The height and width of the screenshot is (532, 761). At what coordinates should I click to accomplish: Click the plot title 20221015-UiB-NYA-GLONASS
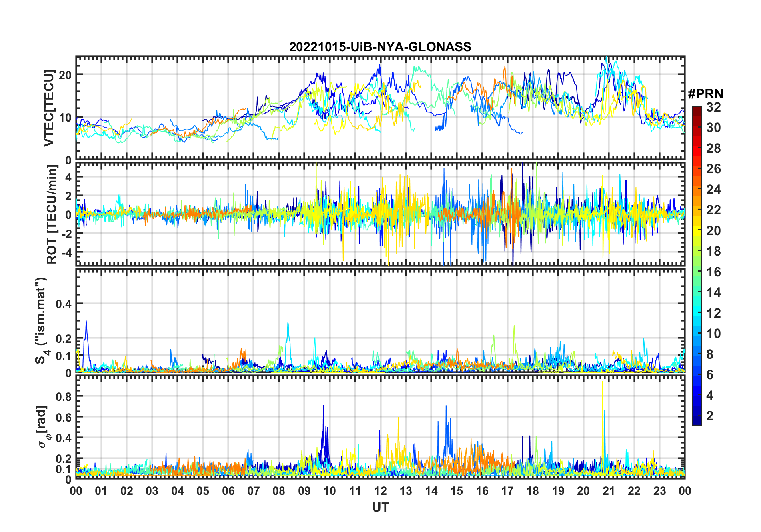(x=380, y=47)
